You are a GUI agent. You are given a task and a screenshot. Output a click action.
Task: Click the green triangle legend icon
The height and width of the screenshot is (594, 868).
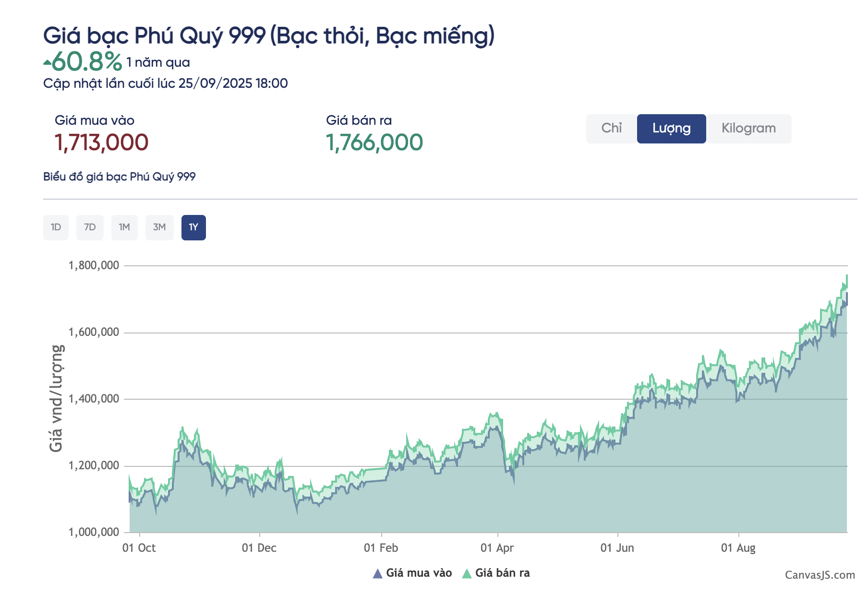click(x=467, y=573)
